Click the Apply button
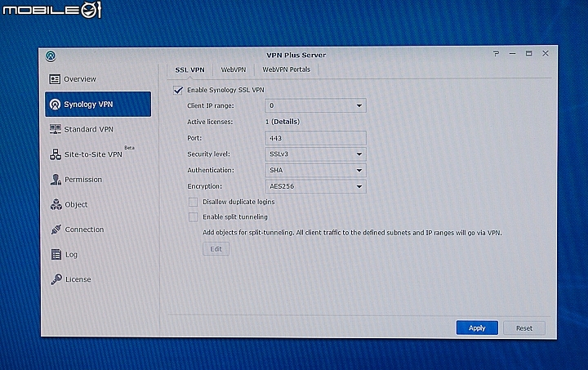 (x=477, y=328)
